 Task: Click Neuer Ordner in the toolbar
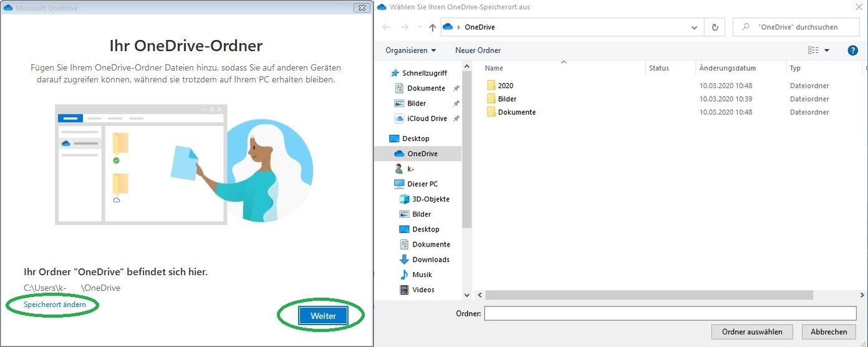[478, 51]
